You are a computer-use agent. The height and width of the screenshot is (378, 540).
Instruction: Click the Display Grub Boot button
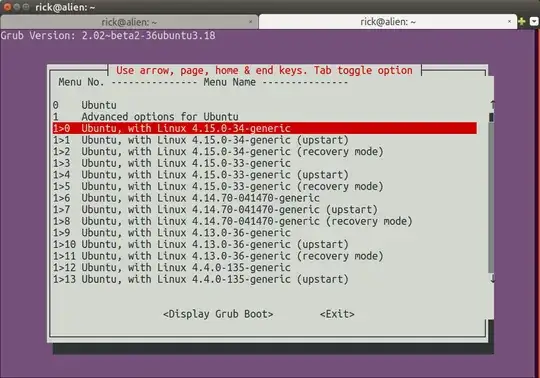click(x=218, y=314)
